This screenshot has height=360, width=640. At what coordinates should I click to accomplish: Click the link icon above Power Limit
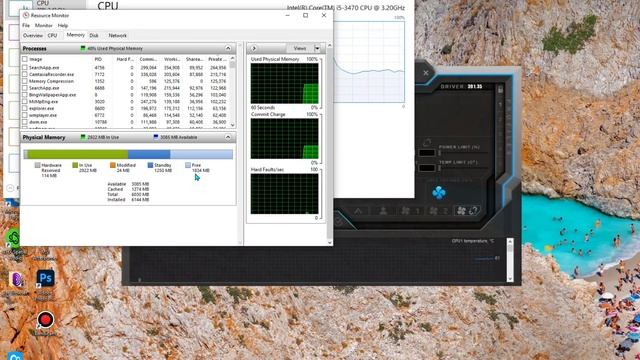click(427, 142)
